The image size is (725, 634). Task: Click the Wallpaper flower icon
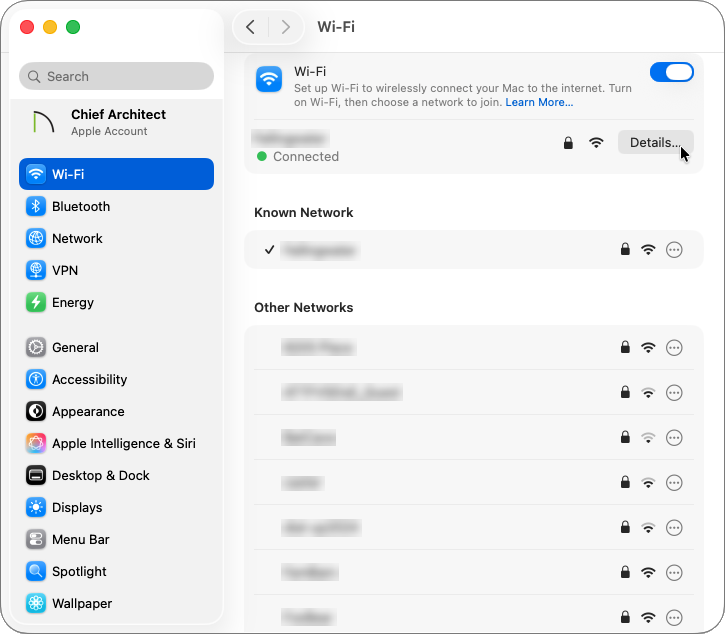coord(36,603)
